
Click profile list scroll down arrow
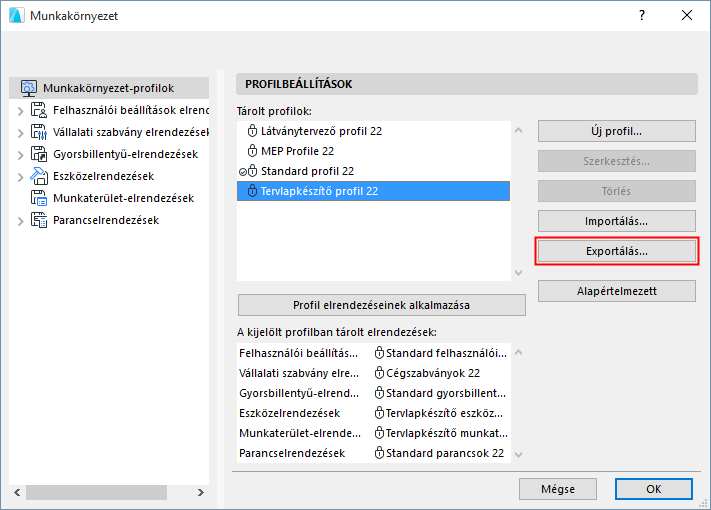519,272
